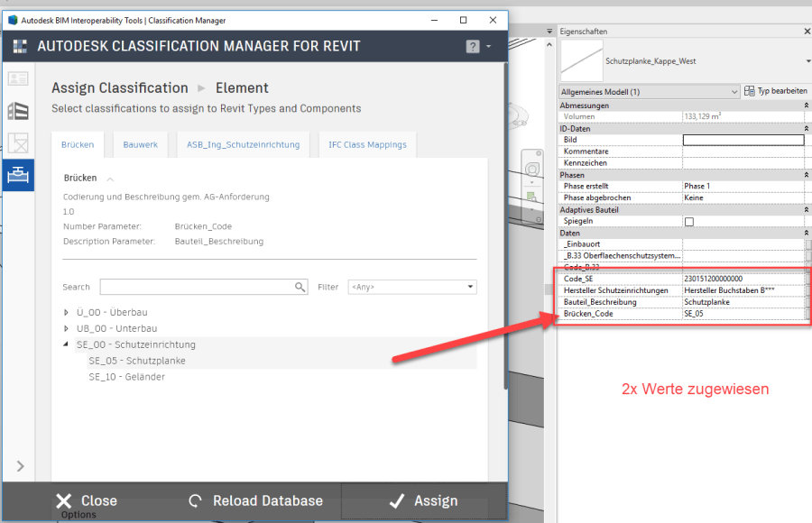Toggle the Spiegeln checkbox
This screenshot has height=523, width=812.
[689, 222]
